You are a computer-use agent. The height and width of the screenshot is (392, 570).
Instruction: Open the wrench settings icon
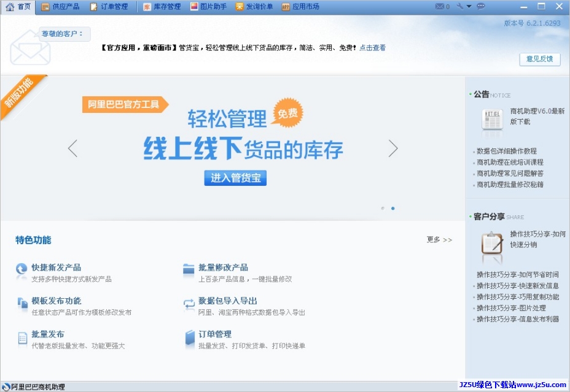(460, 6)
